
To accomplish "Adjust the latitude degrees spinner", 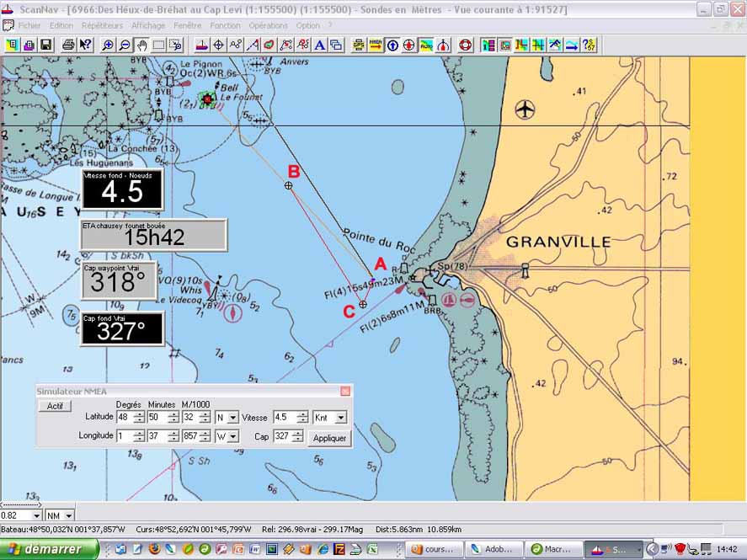I will tap(139, 418).
